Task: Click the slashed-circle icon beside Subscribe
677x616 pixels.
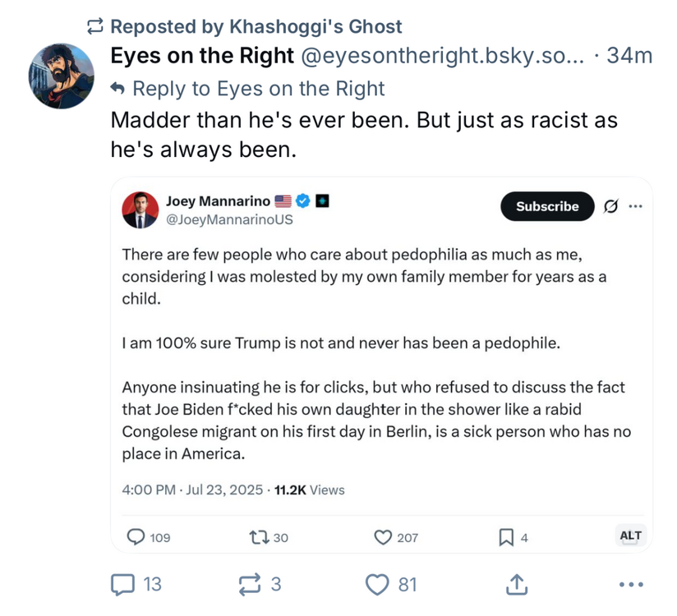Action: coord(610,207)
